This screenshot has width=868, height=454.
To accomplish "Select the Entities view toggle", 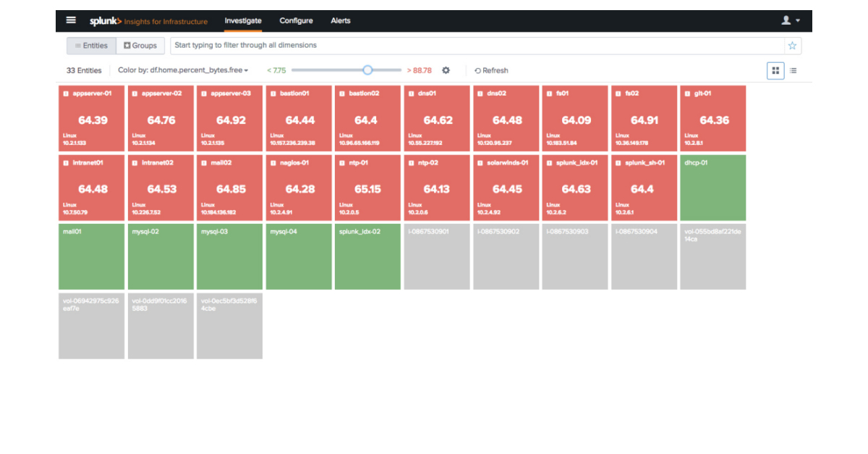I will 91,46.
